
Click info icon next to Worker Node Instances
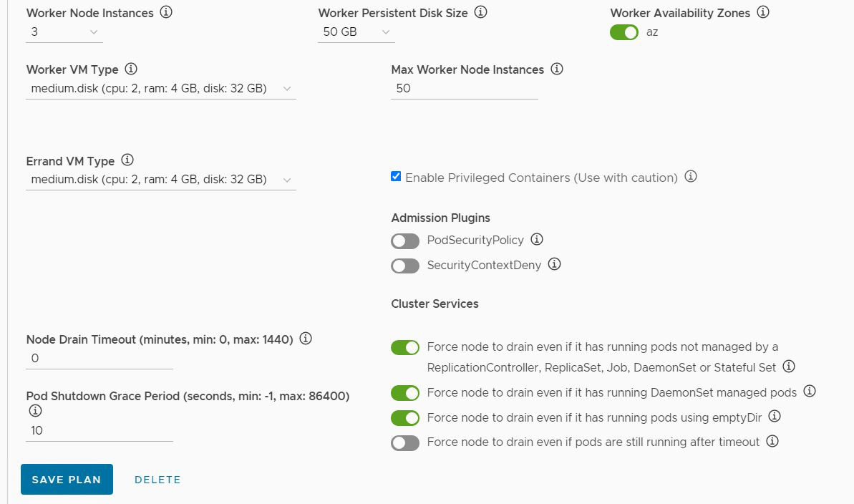(166, 12)
